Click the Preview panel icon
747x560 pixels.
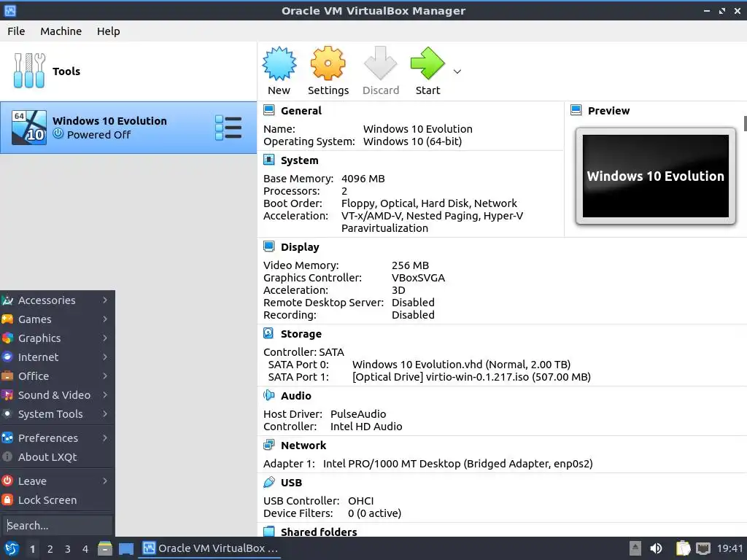576,110
